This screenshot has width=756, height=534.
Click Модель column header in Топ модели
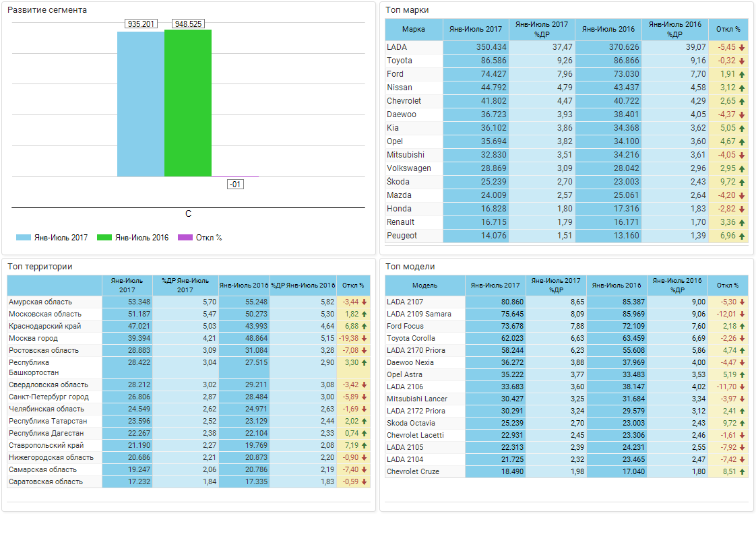424,286
